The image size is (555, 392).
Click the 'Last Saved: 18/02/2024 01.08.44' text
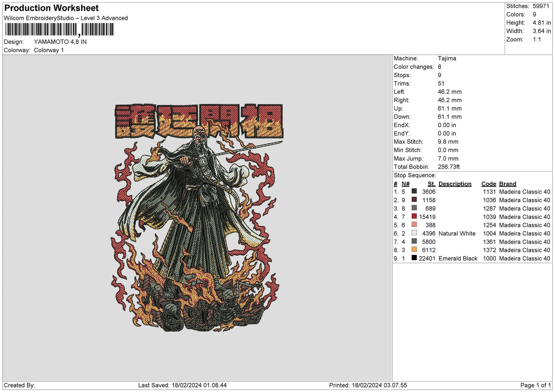pyautogui.click(x=182, y=385)
